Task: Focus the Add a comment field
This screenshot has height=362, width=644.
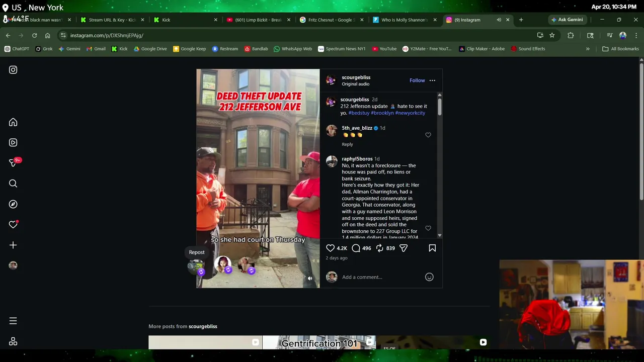Action: coord(381,277)
